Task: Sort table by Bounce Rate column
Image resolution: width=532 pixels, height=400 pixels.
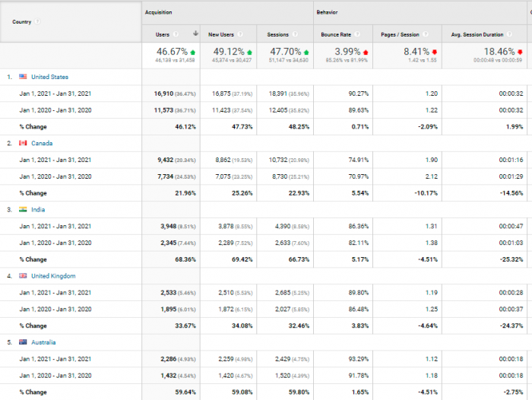Action: pyautogui.click(x=336, y=35)
